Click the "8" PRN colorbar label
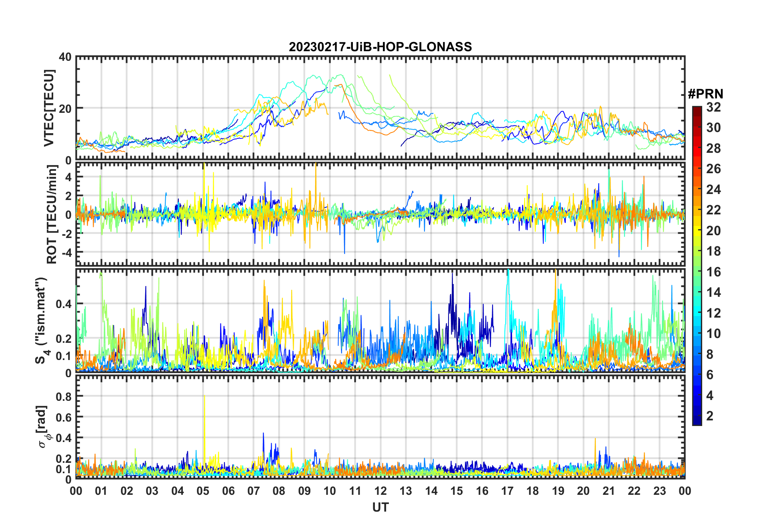Image resolution: width=761 pixels, height=532 pixels. [710, 354]
